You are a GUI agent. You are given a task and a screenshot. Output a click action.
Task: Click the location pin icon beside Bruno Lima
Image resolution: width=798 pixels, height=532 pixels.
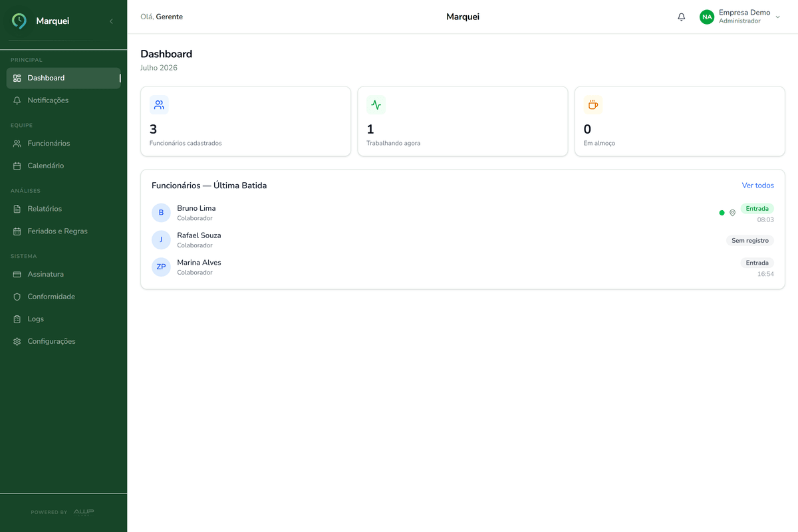(x=732, y=213)
